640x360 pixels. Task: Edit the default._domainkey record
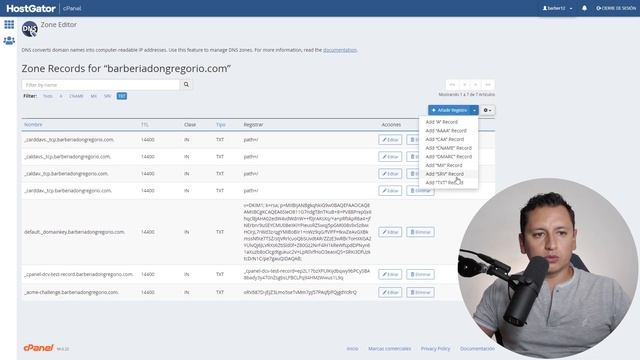coord(390,232)
